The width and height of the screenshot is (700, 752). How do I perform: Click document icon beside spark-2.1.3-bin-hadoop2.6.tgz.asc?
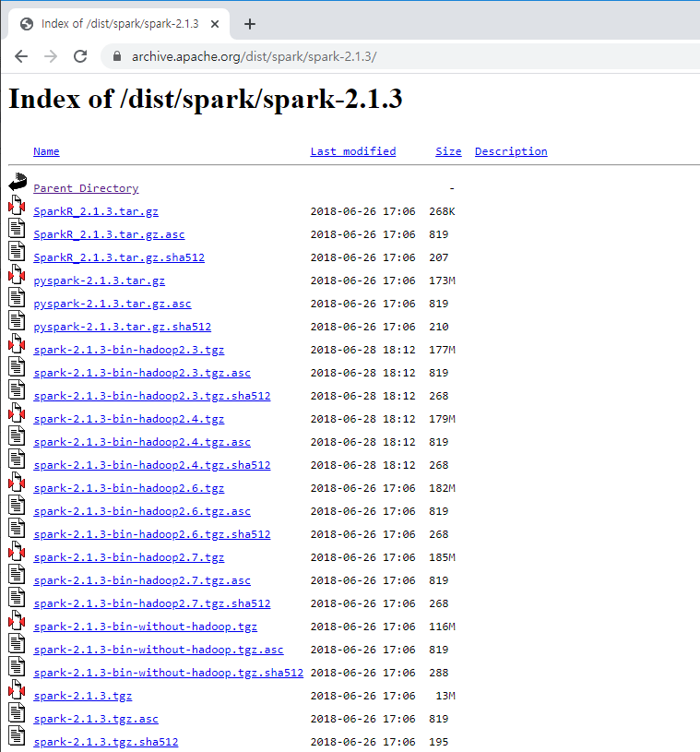17,505
